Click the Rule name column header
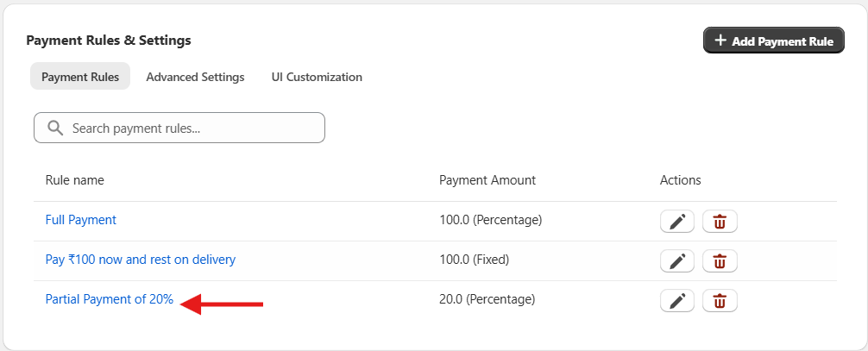The image size is (868, 351). (x=75, y=180)
